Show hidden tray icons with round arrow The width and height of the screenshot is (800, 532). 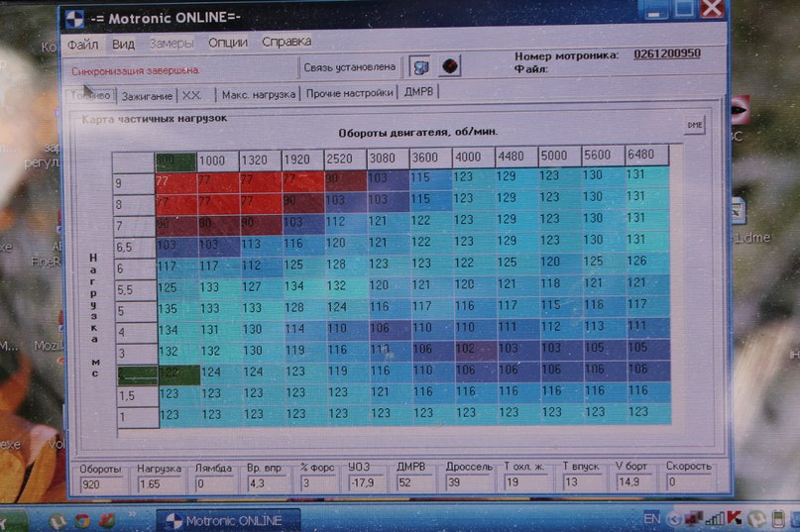pyautogui.click(x=674, y=519)
